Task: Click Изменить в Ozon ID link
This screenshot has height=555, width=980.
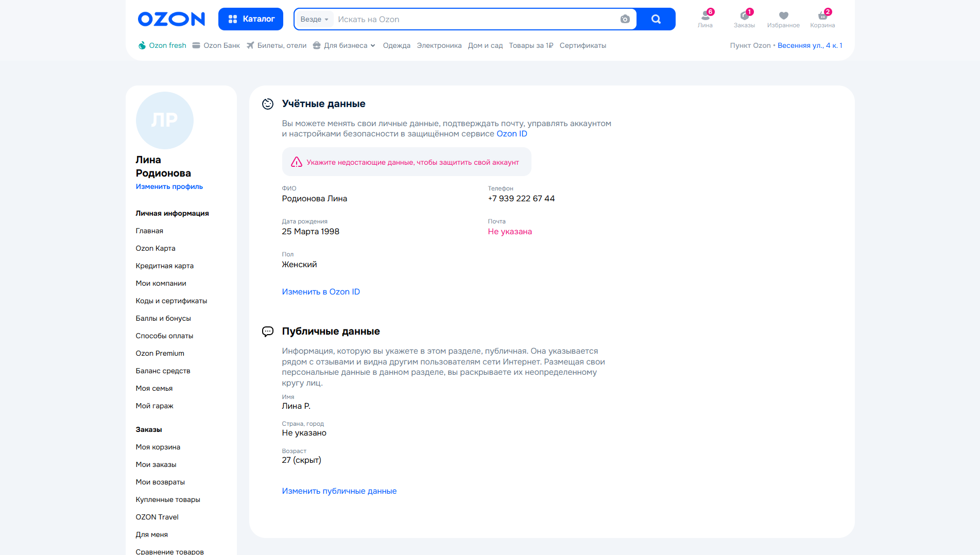Action: (321, 291)
